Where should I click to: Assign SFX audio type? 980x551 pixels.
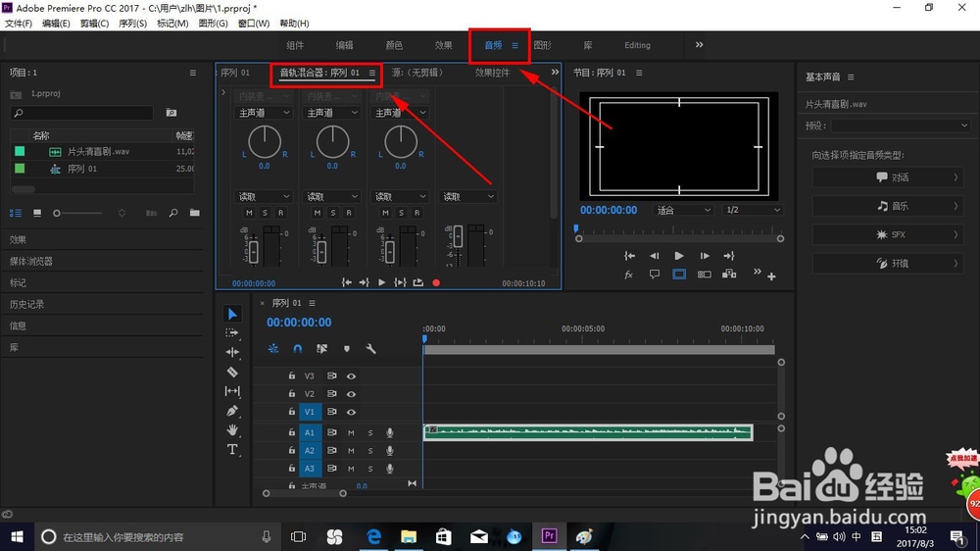888,234
